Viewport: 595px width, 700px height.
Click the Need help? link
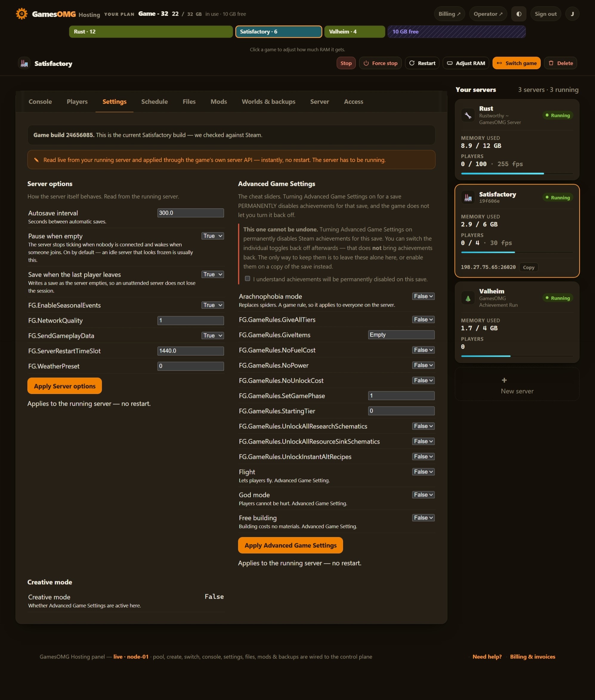[x=487, y=656]
